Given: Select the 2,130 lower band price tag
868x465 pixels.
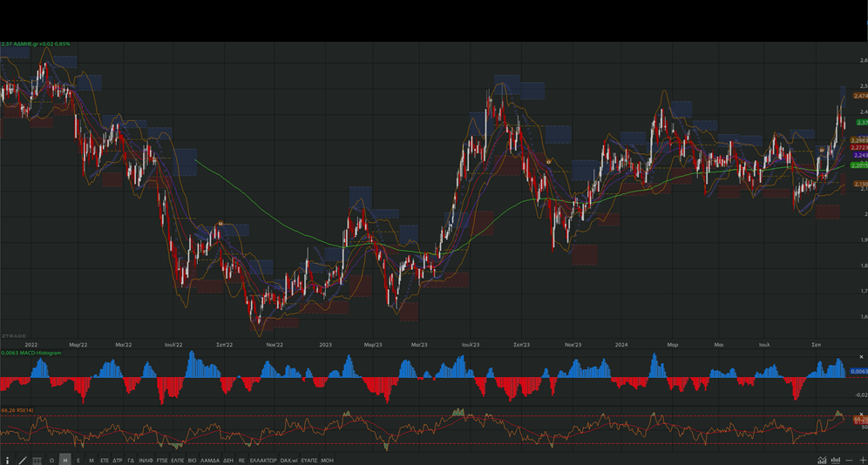Looking at the screenshot, I should click(860, 184).
